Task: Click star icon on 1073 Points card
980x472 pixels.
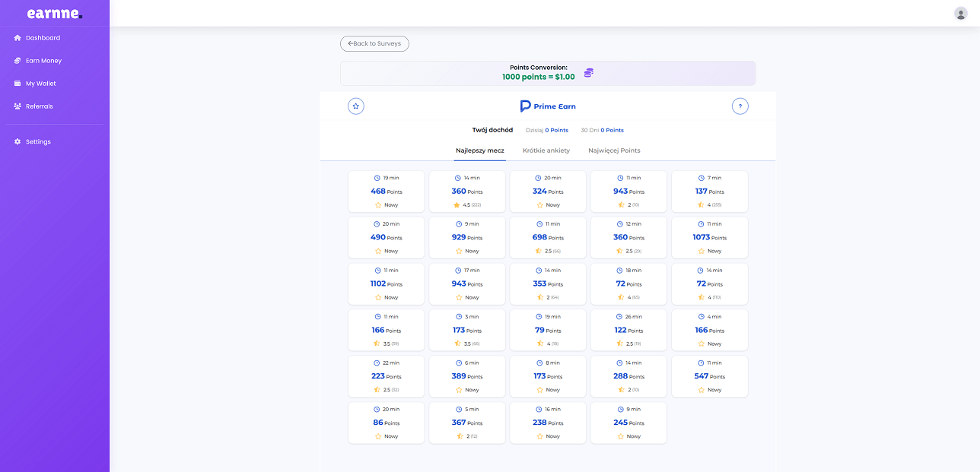Action: point(701,251)
